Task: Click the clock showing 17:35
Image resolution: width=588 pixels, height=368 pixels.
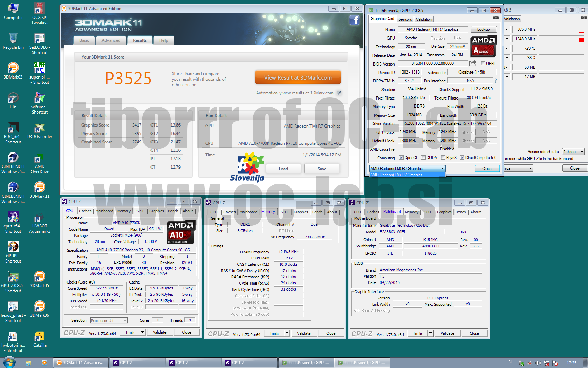Action: click(x=571, y=363)
